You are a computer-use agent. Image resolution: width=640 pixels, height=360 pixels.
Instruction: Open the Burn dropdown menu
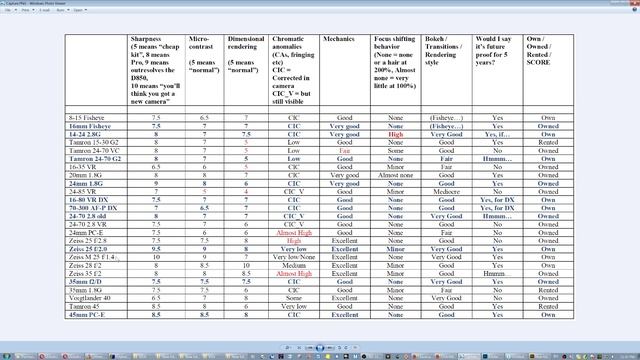(x=62, y=10)
